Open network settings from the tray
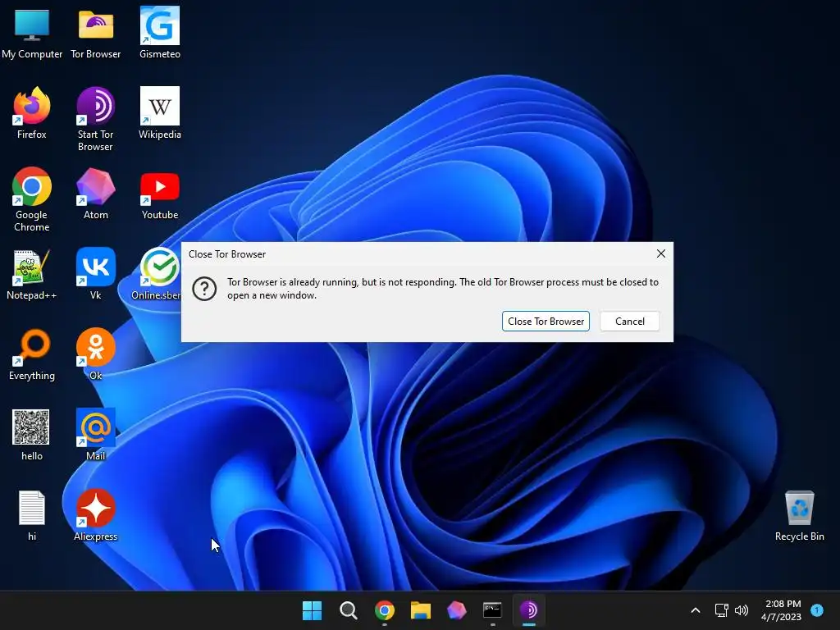The height and width of the screenshot is (630, 840). 721,610
